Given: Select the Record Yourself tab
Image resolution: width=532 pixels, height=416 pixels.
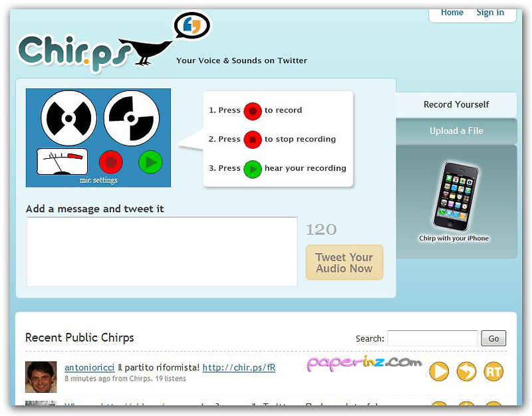Looking at the screenshot, I should click(456, 104).
